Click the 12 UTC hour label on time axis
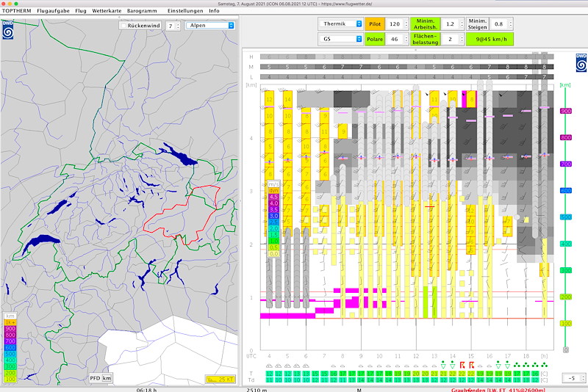This screenshot has width=588, height=392. pyautogui.click(x=416, y=356)
